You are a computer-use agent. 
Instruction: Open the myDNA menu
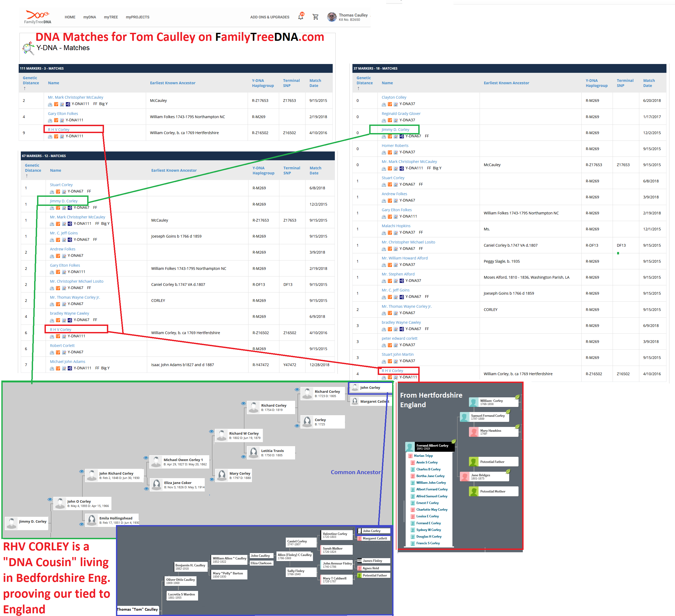89,17
